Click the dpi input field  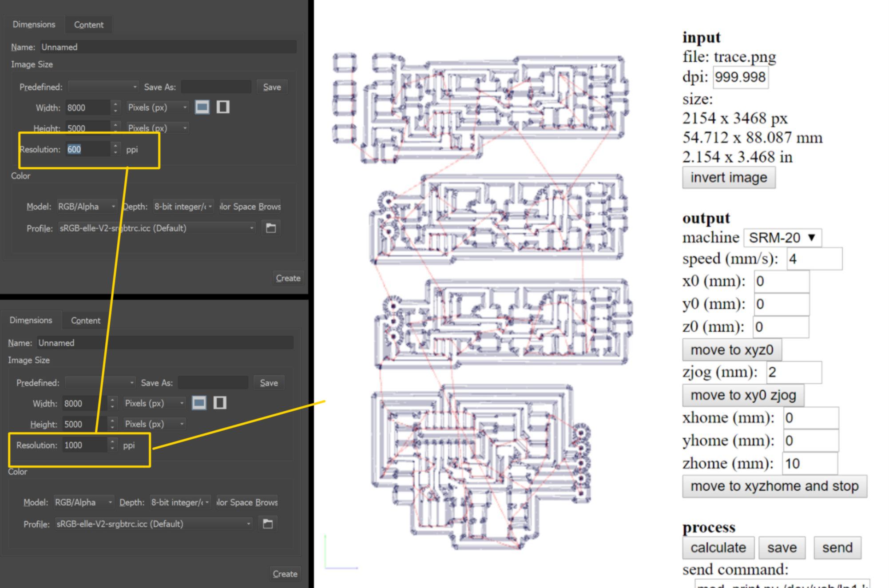(x=740, y=77)
